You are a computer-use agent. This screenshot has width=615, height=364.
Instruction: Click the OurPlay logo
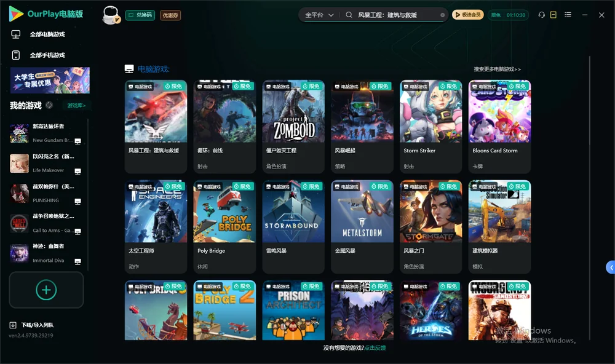coord(46,14)
